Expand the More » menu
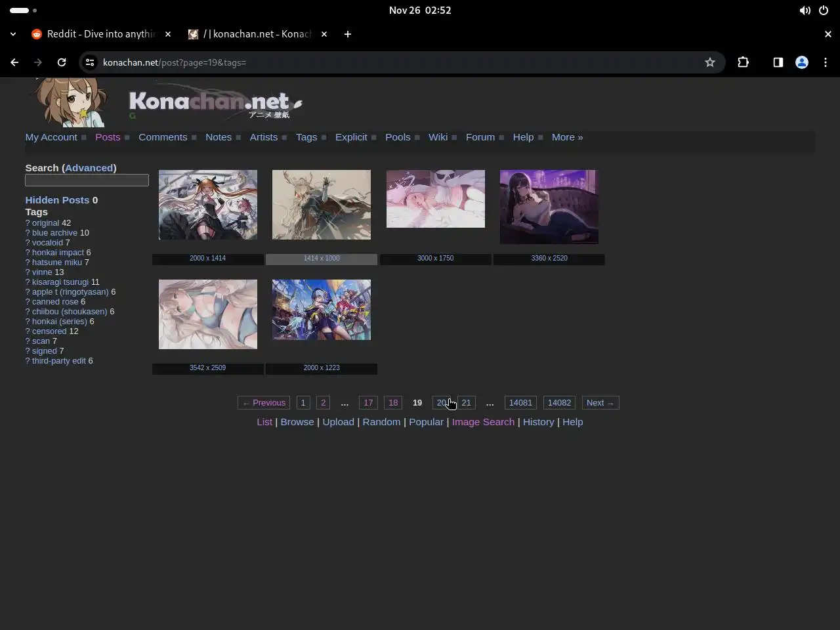This screenshot has width=840, height=630. 567,137
